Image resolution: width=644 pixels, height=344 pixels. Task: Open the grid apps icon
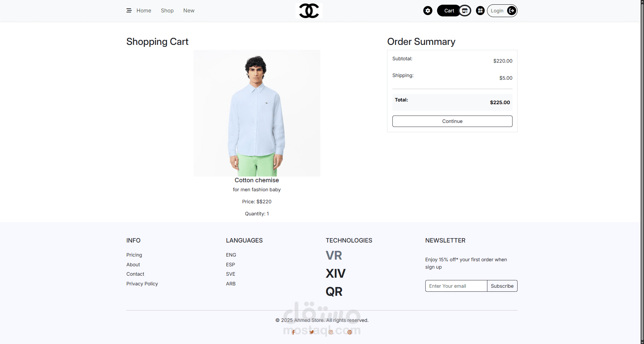[x=480, y=11]
